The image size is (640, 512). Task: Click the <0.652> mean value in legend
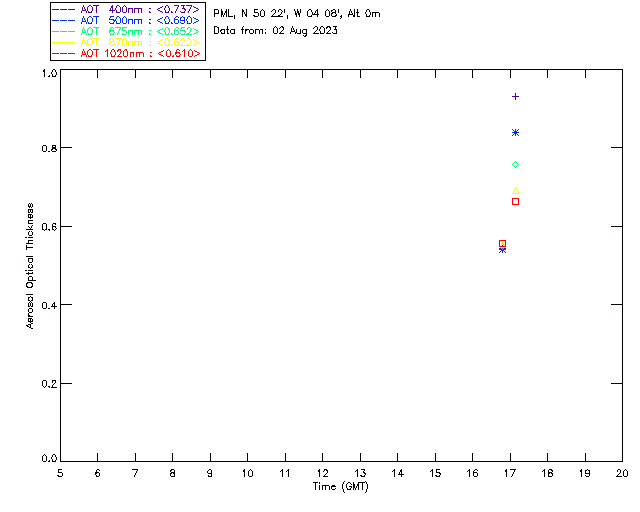click(178, 31)
